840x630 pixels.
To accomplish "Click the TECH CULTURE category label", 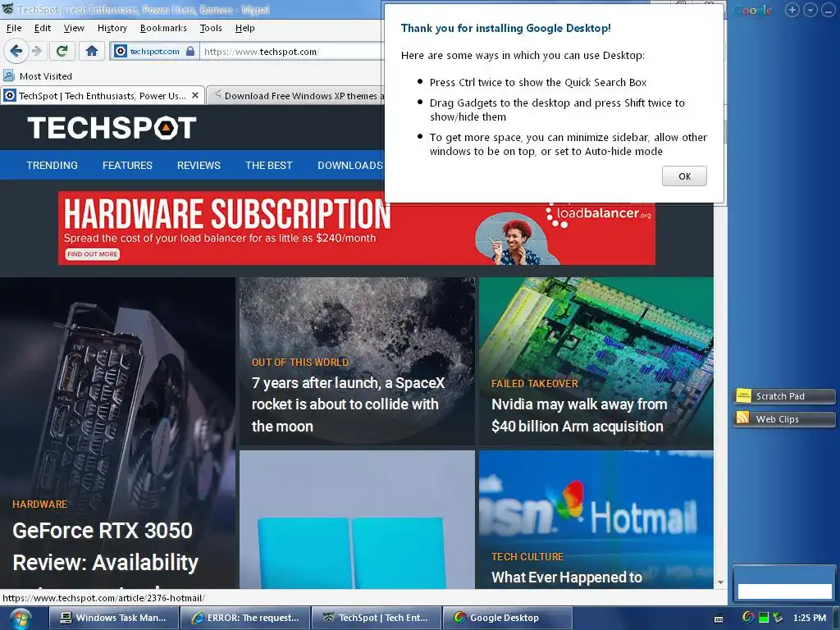I will [527, 557].
